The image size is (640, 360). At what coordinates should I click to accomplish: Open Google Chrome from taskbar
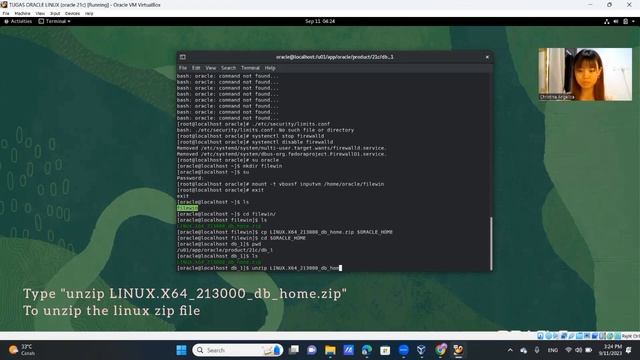[440, 350]
